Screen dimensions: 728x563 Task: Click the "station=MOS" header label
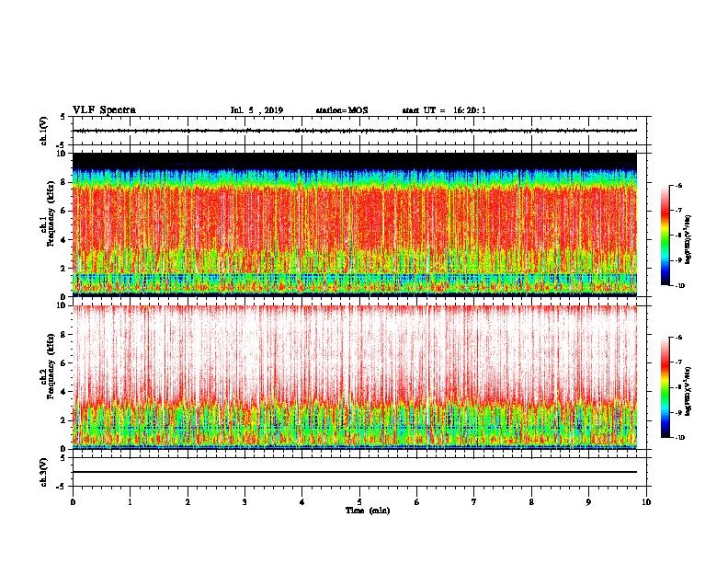[x=342, y=110]
